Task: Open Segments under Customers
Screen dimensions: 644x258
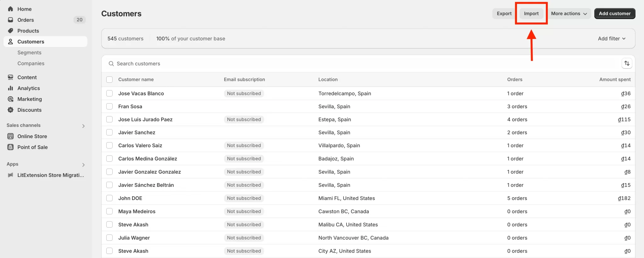Action: point(30,53)
